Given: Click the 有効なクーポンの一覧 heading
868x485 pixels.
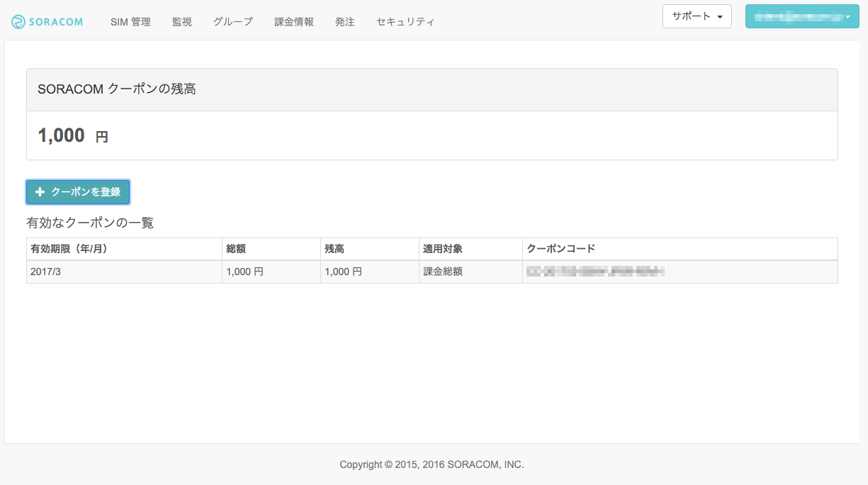Looking at the screenshot, I should point(90,223).
